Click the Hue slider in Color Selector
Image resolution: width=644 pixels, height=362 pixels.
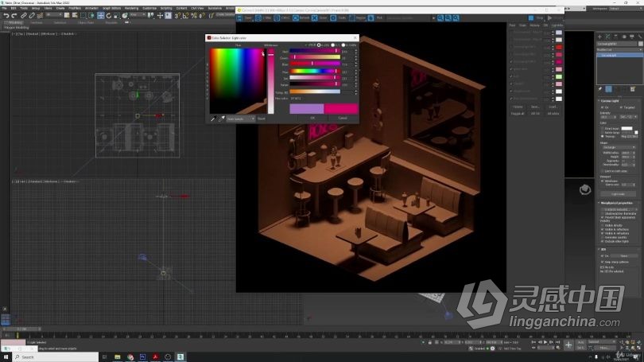[x=315, y=71]
